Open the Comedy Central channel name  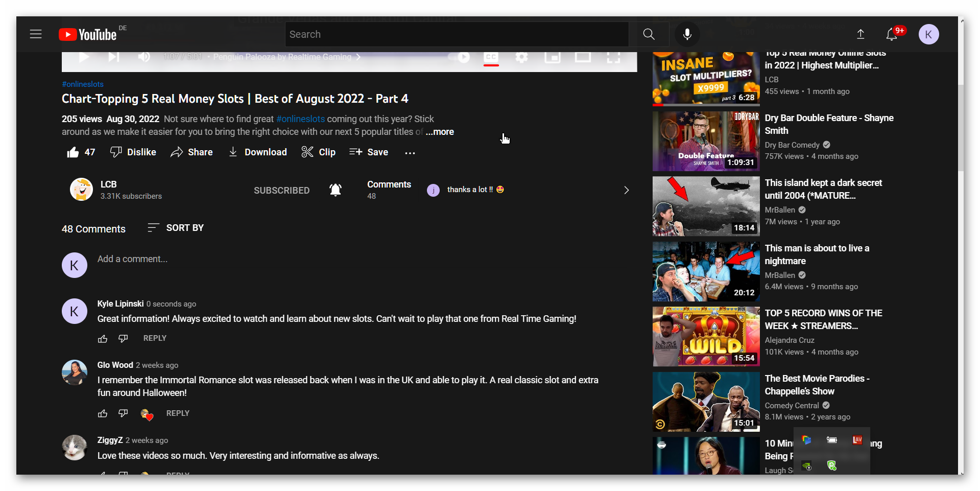(x=792, y=406)
